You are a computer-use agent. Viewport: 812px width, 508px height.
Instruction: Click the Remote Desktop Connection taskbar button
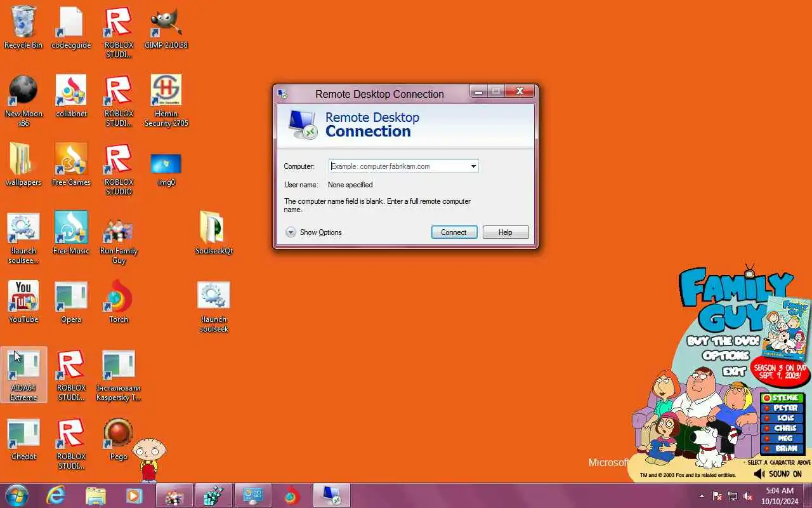(332, 496)
